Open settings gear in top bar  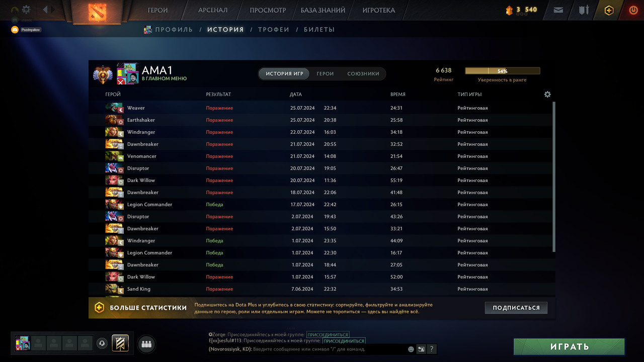pos(26,10)
